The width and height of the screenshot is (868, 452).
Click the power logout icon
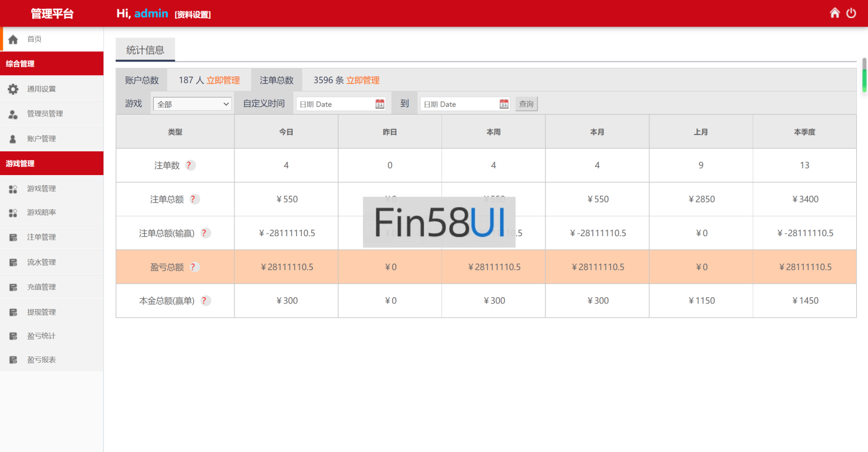[851, 13]
